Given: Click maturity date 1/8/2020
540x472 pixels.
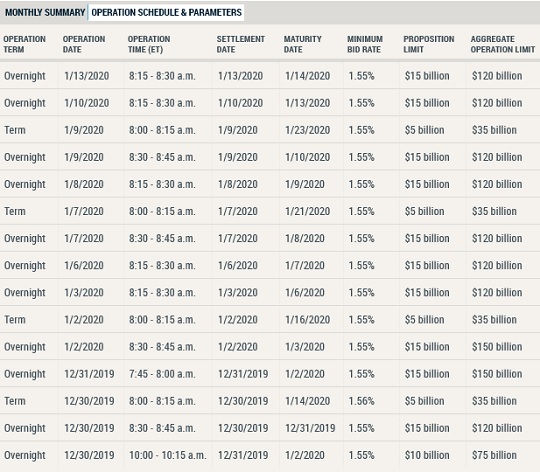Looking at the screenshot, I should point(305,238).
